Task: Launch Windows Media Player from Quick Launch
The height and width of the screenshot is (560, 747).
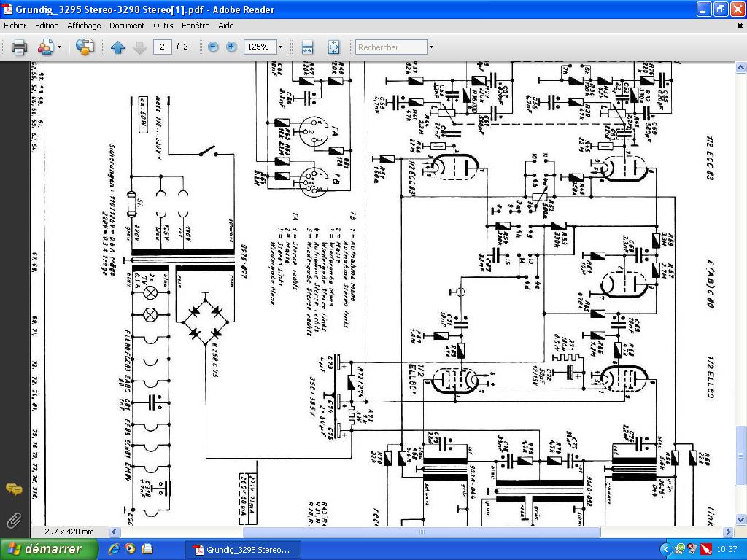Action: click(130, 549)
